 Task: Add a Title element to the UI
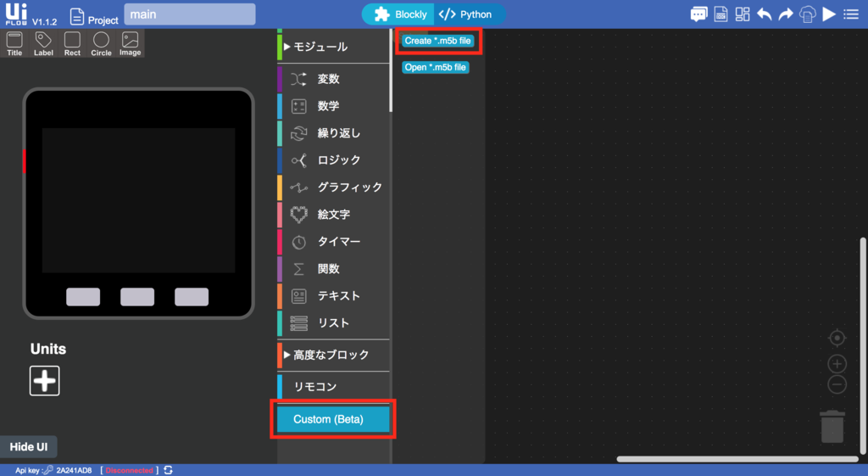click(x=14, y=44)
